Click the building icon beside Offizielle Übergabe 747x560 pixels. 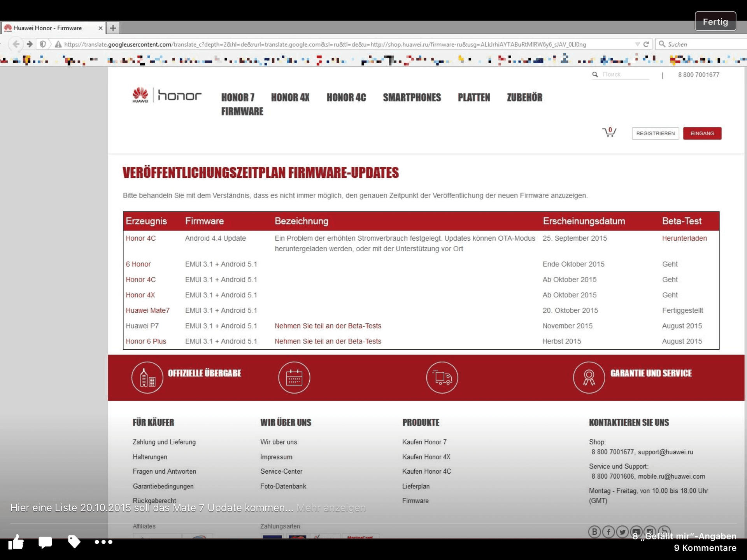click(x=147, y=377)
